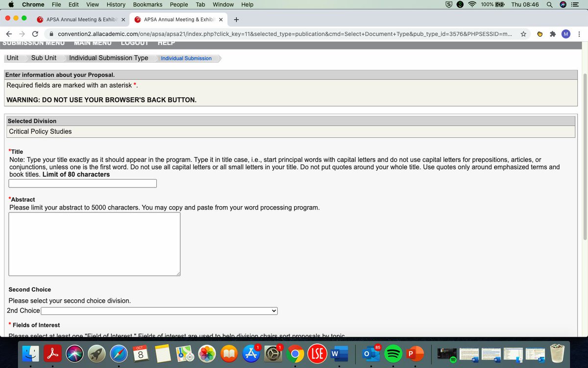588x368 pixels.
Task: Go forward using the browser forward arrow
Action: (x=22, y=34)
